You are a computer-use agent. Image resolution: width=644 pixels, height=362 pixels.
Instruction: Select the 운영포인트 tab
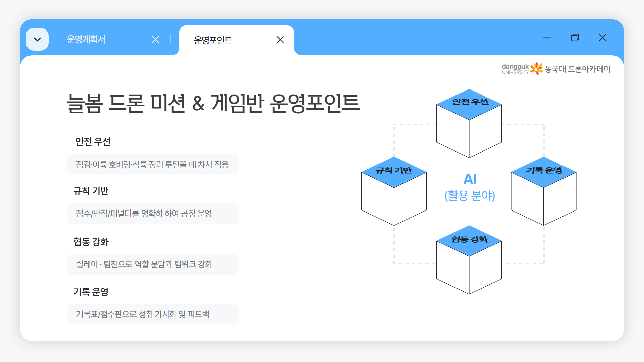(213, 40)
